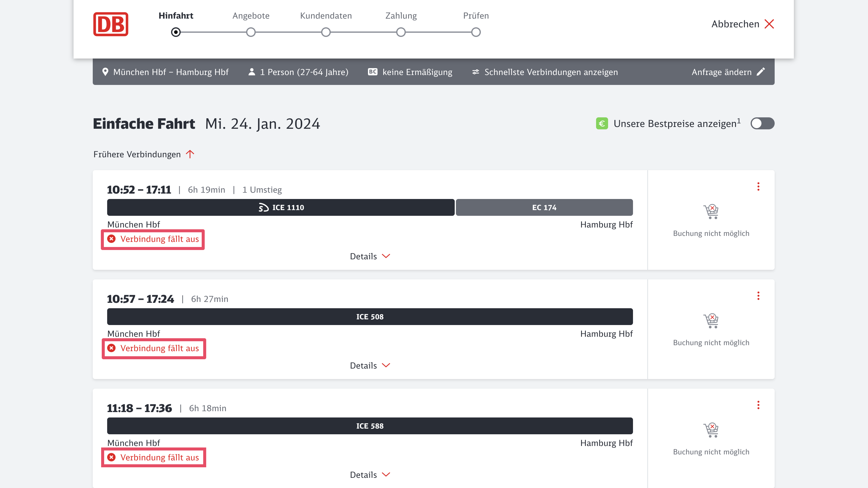The height and width of the screenshot is (488, 868).
Task: Open three-dot menu for the 10:57 connection
Action: [758, 296]
